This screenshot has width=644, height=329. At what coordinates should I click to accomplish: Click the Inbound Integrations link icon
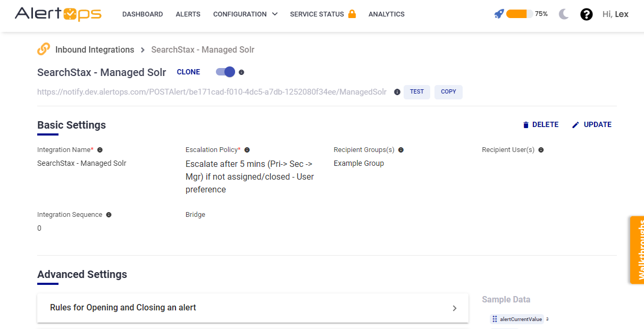pos(44,49)
